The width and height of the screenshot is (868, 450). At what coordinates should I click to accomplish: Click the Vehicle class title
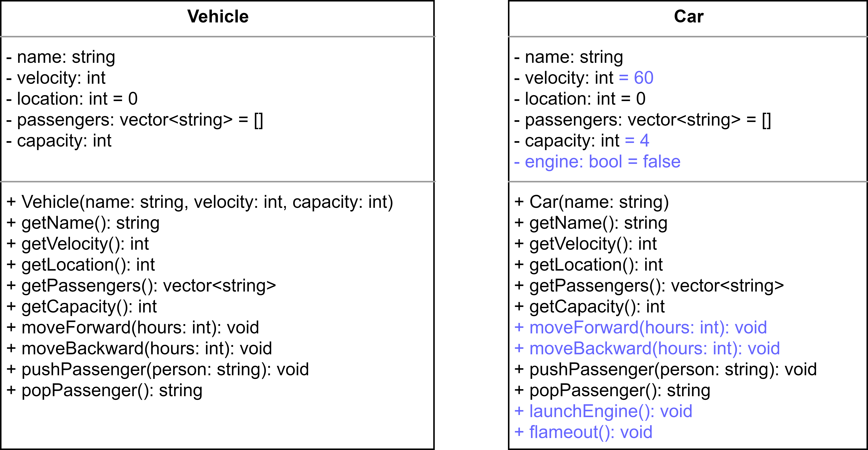coord(218,16)
